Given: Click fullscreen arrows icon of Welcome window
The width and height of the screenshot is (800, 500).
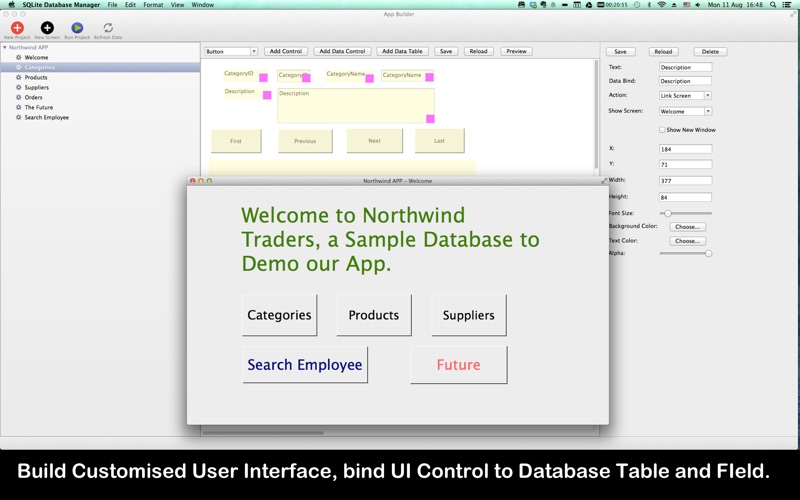Looking at the screenshot, I should (x=604, y=181).
